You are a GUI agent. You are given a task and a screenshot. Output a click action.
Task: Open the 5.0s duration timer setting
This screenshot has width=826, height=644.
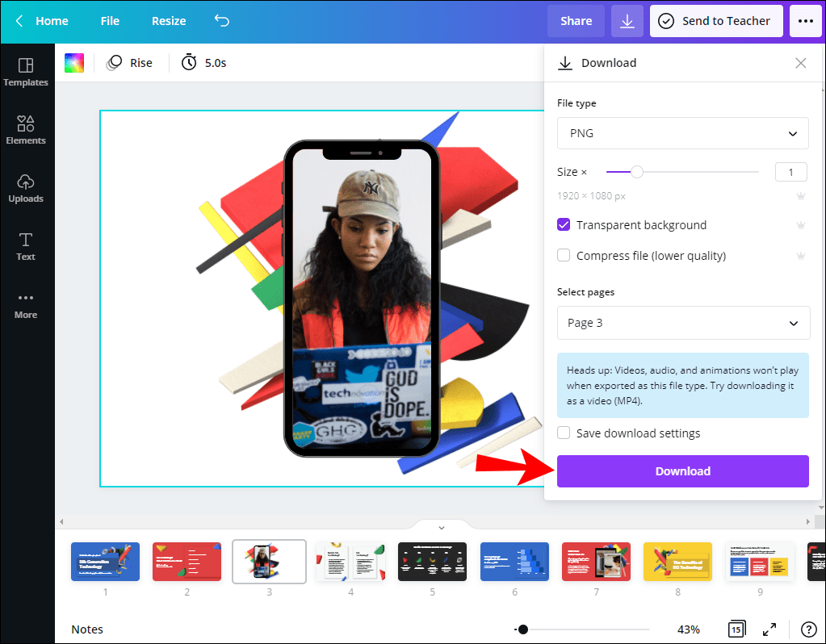click(x=203, y=62)
